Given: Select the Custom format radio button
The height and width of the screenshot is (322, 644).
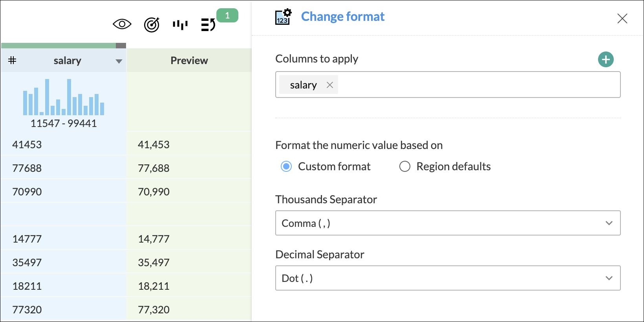Looking at the screenshot, I should click(286, 167).
